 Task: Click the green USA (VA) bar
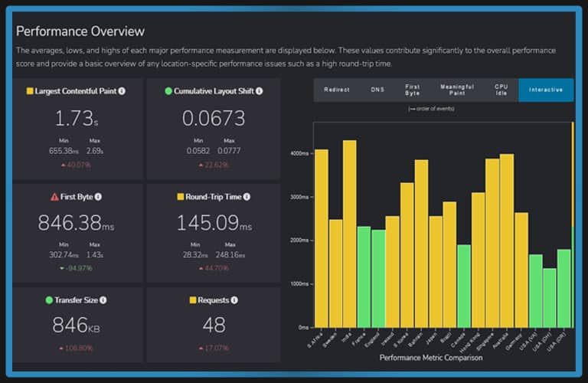[x=536, y=291]
